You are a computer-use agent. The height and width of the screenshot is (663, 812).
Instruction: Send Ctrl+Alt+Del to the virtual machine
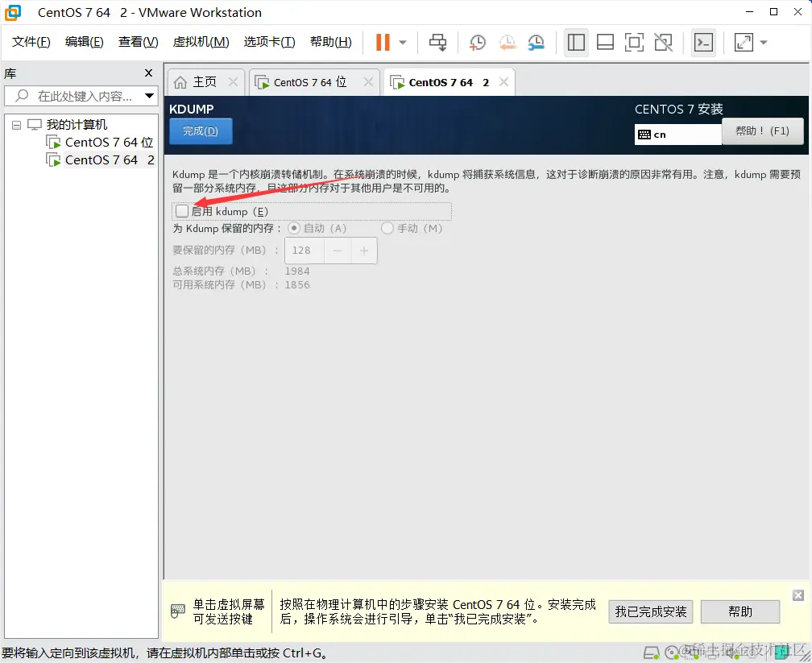(437, 43)
